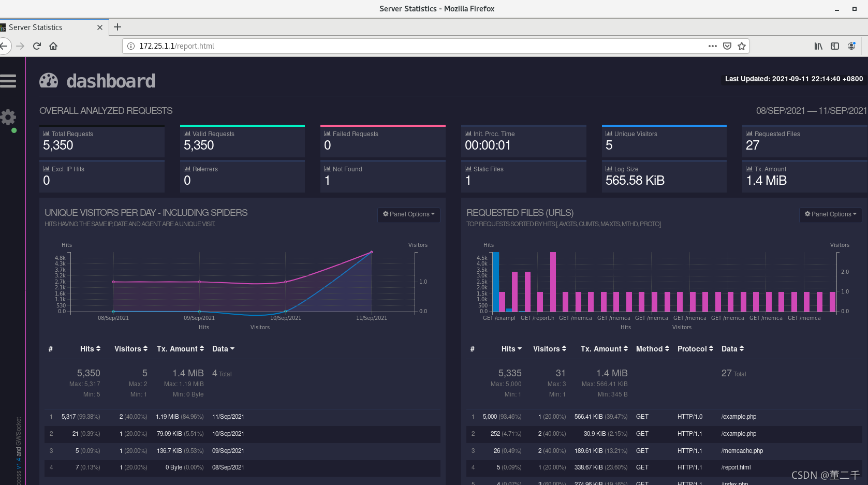Open Panel Options for Unique Visitors panel

(409, 214)
